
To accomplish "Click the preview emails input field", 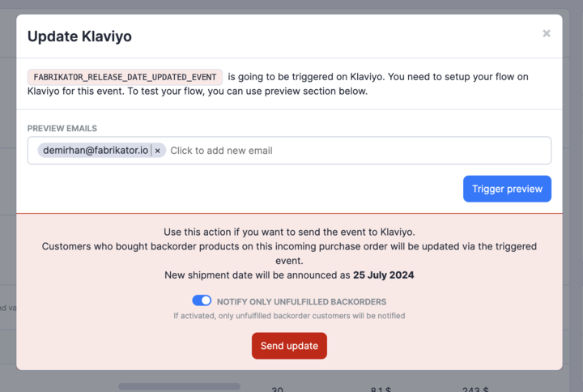I will click(x=289, y=151).
